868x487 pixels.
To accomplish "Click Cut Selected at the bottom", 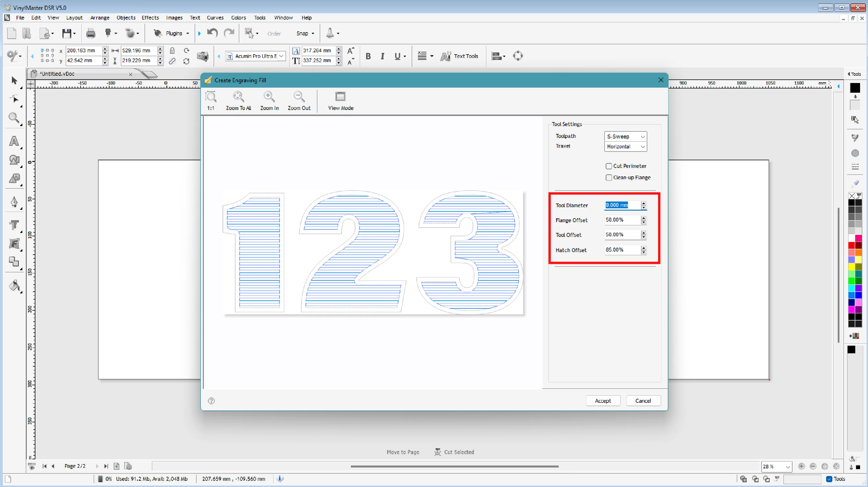I will (454, 452).
